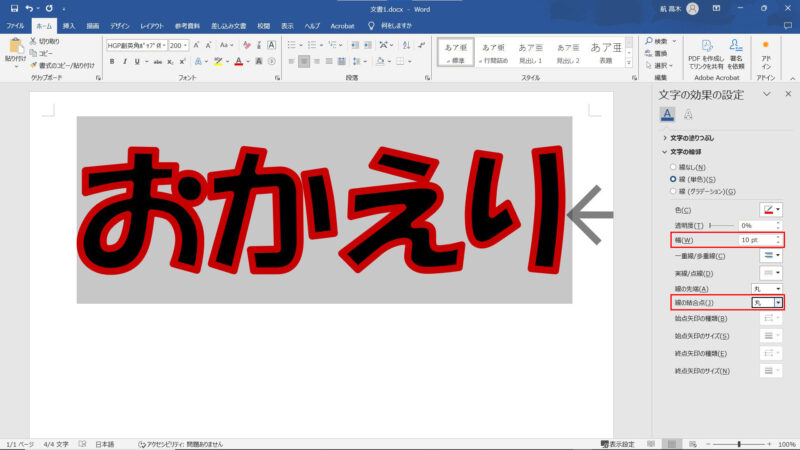800x450 pixels.
Task: Click the Undo arrow icon
Action: click(29, 8)
